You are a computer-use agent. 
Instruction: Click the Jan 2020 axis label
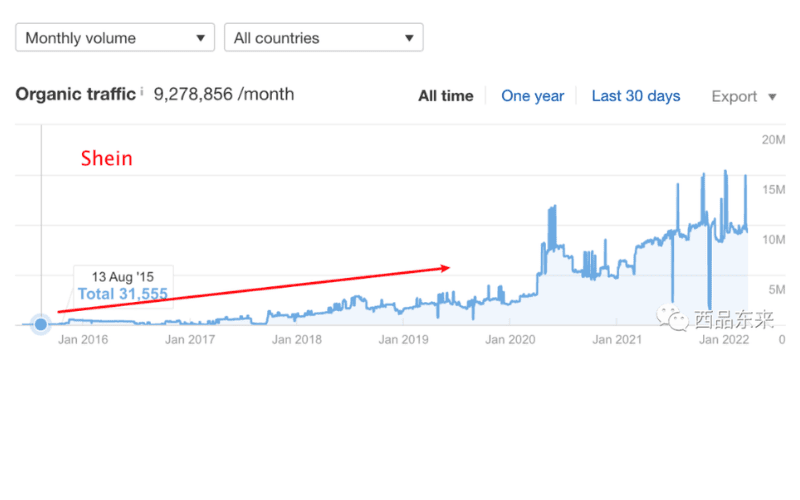point(510,340)
